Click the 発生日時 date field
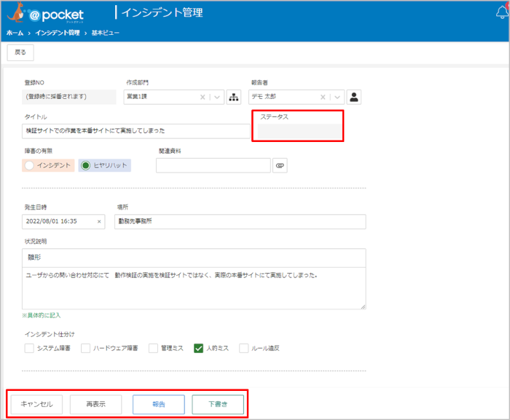 click(x=63, y=221)
